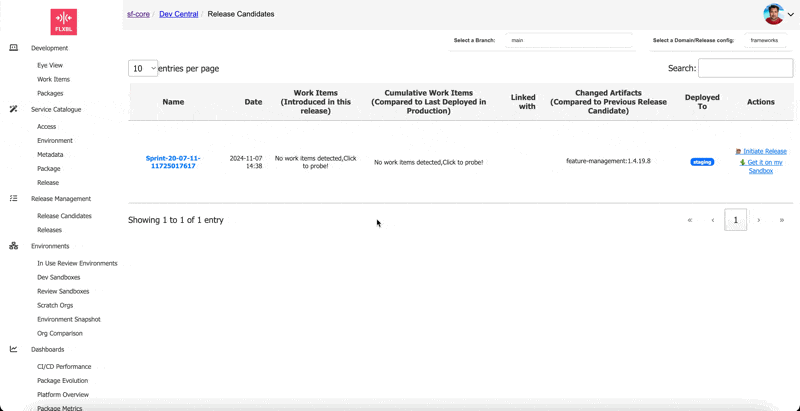800x411 pixels.
Task: Open Releases in the sidebar
Action: pyautogui.click(x=49, y=230)
